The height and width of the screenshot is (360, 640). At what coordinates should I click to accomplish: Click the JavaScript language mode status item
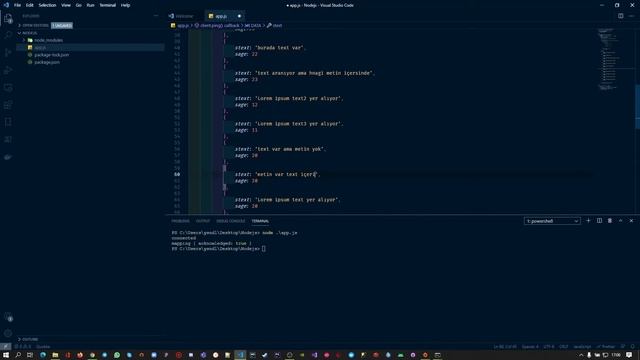582,347
